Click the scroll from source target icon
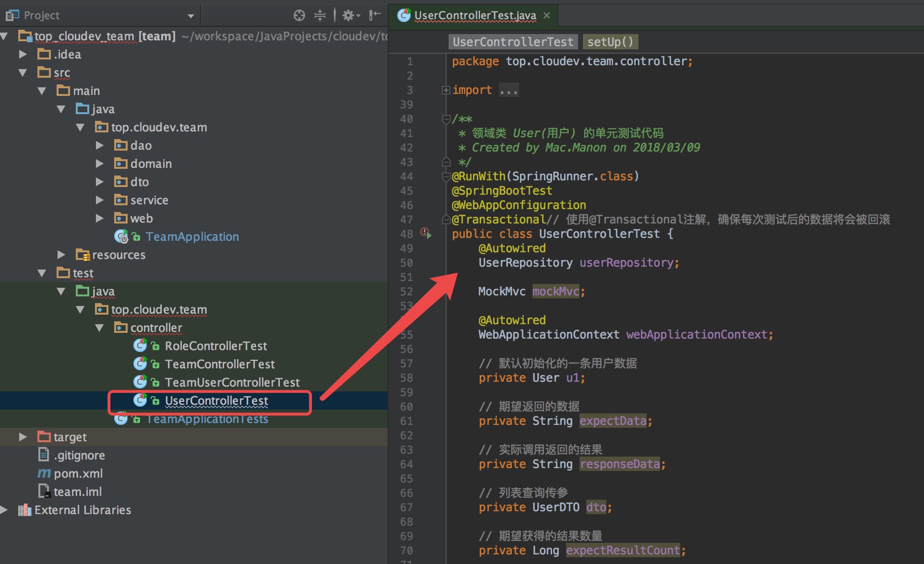924x564 pixels. 299,15
